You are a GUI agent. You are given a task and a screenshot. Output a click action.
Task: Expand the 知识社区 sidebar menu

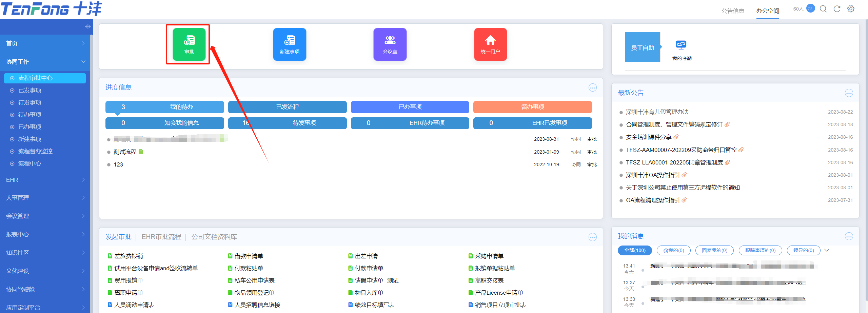pyautogui.click(x=45, y=253)
